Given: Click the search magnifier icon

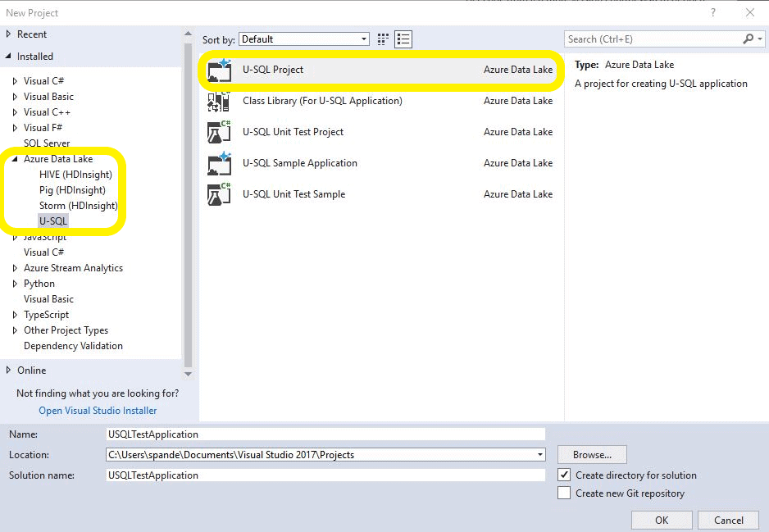Looking at the screenshot, I should 748,39.
